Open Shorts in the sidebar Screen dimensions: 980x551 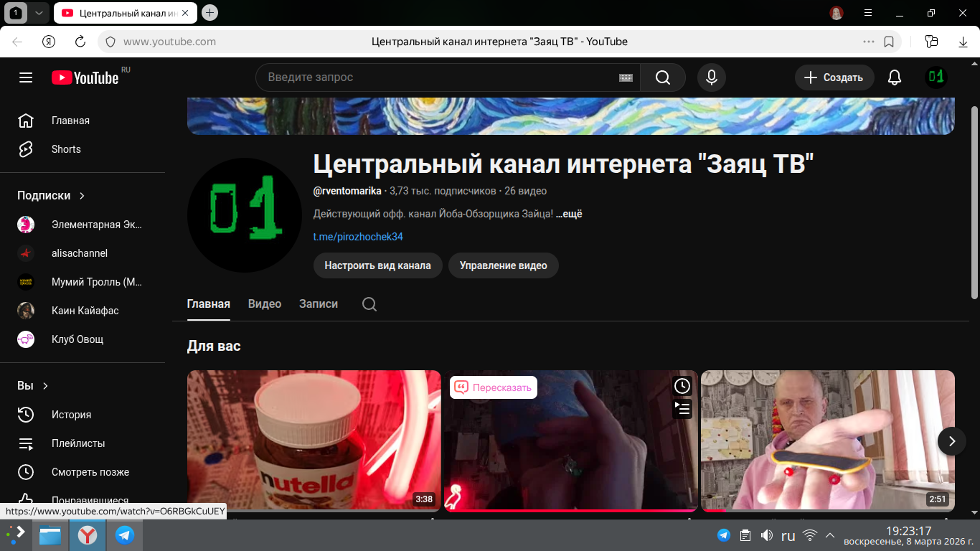tap(83, 149)
